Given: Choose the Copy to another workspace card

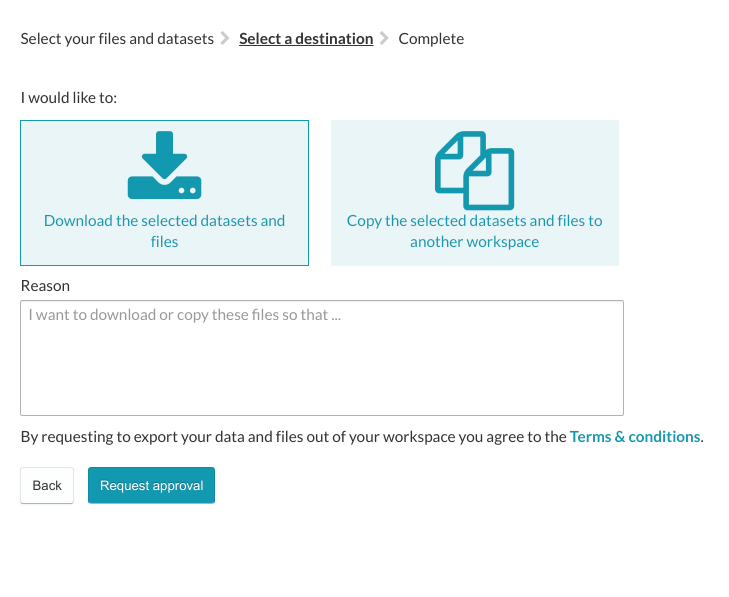Looking at the screenshot, I should pyautogui.click(x=474, y=193).
